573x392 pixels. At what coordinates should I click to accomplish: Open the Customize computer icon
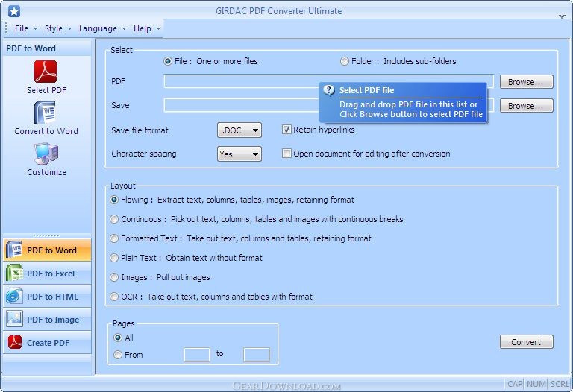point(46,154)
